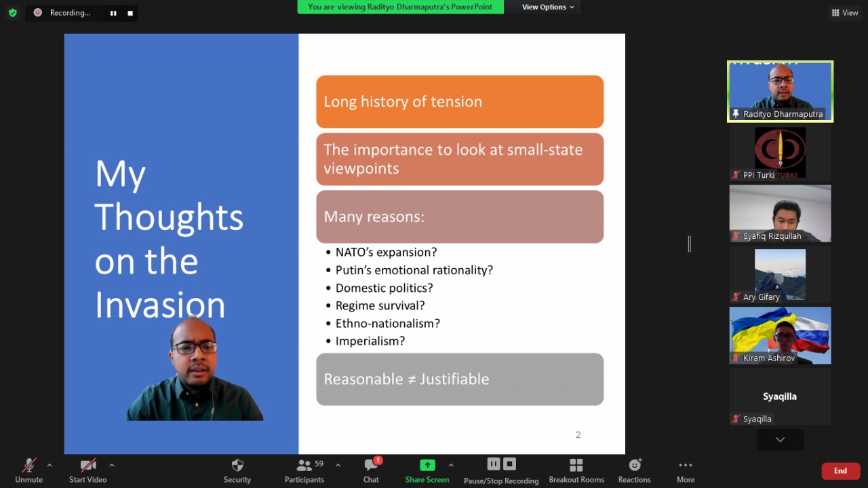The width and height of the screenshot is (868, 488).
Task: Click the green Share Screen button
Action: [x=427, y=470]
